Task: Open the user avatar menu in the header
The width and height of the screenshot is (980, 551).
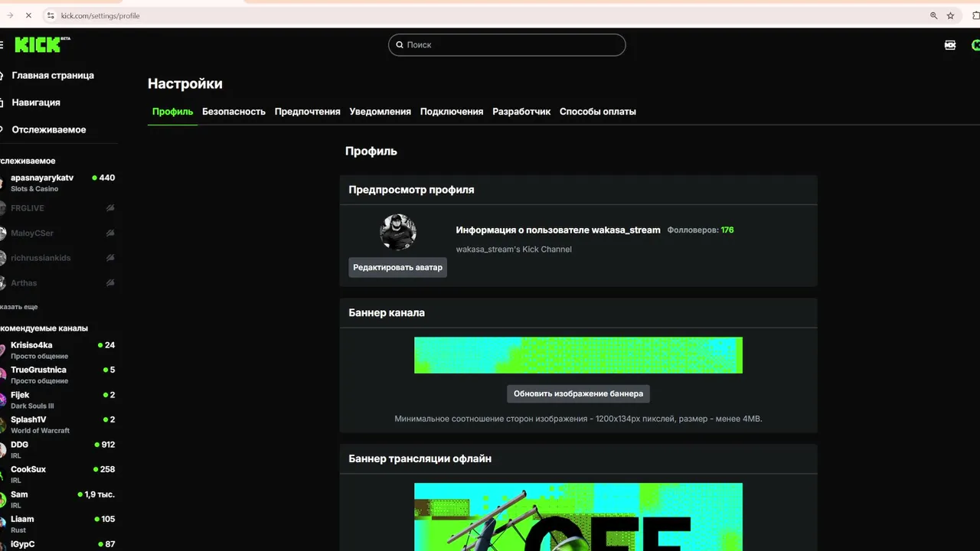Action: (976, 45)
